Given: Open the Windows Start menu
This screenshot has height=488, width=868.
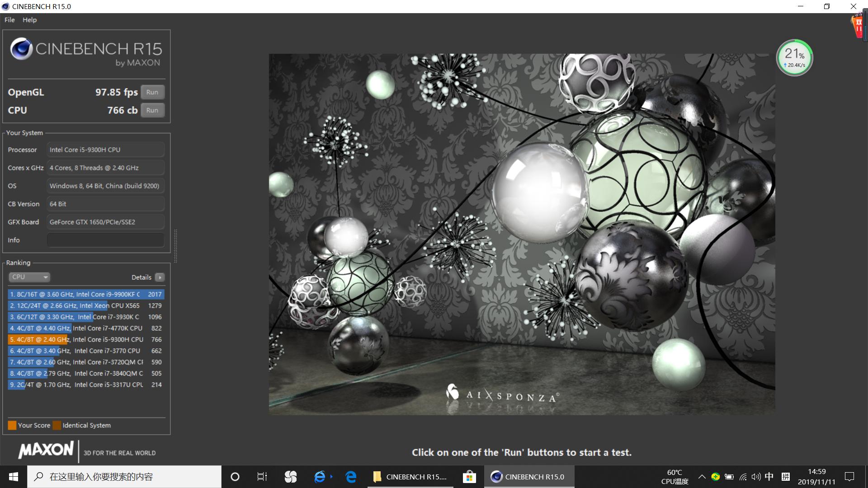Looking at the screenshot, I should (x=14, y=477).
